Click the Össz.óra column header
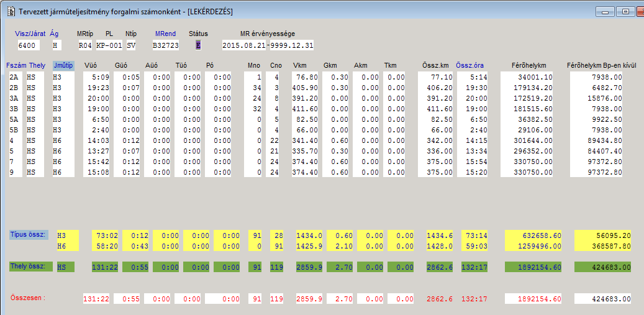The height and width of the screenshot is (315, 644). (x=469, y=65)
